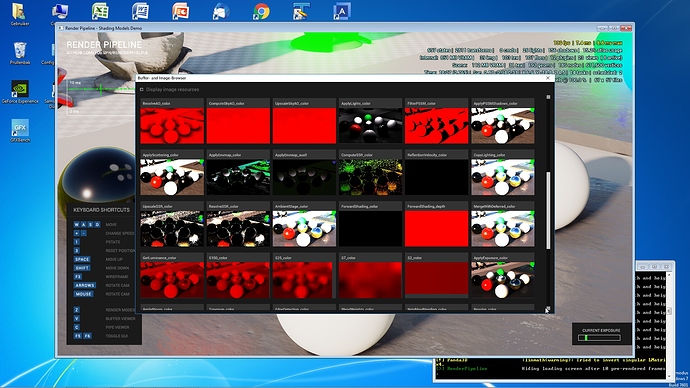
Task: Click the Current Exposure indicator bar
Action: coord(599,338)
